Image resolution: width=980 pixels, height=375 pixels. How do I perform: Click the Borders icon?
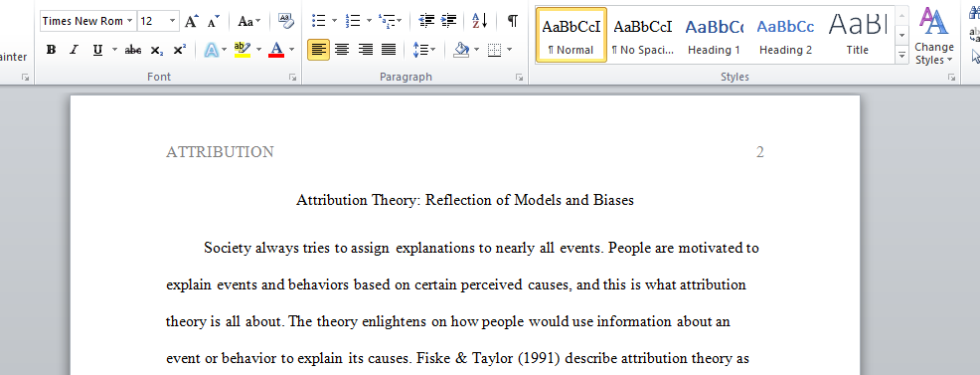pyautogui.click(x=494, y=50)
